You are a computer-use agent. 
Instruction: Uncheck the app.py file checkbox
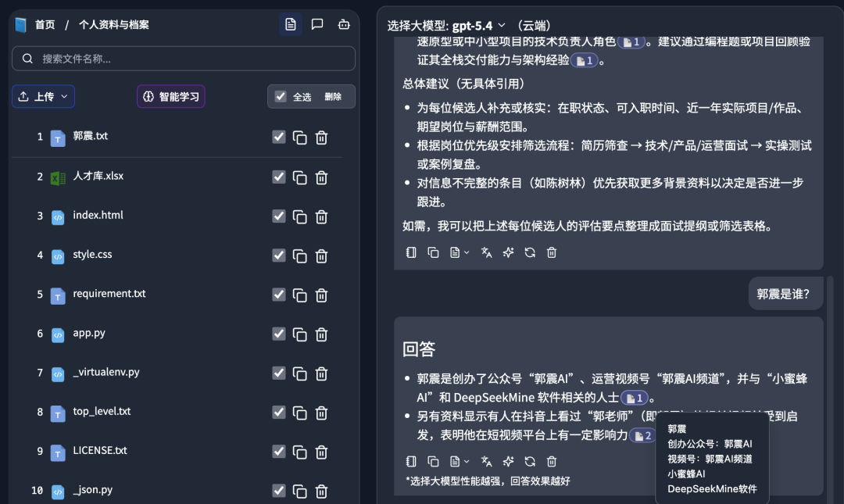278,333
